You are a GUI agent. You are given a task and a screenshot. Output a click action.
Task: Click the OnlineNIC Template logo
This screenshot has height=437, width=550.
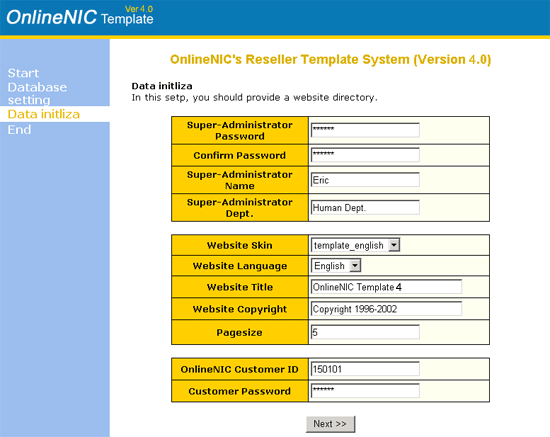coord(80,17)
